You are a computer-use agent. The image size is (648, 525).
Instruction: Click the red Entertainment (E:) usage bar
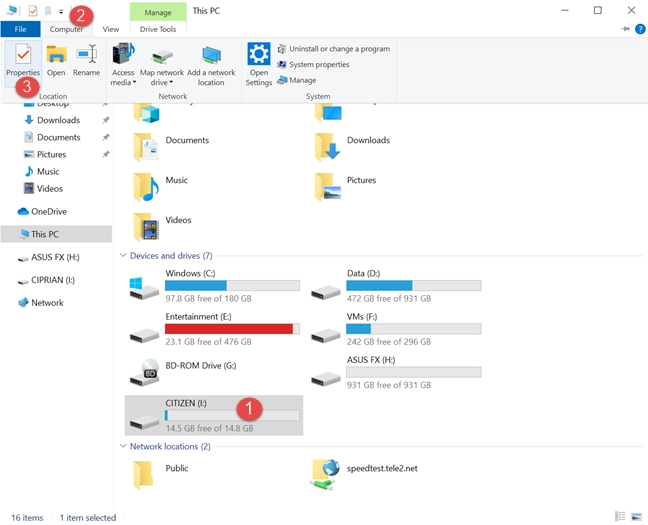click(x=232, y=329)
